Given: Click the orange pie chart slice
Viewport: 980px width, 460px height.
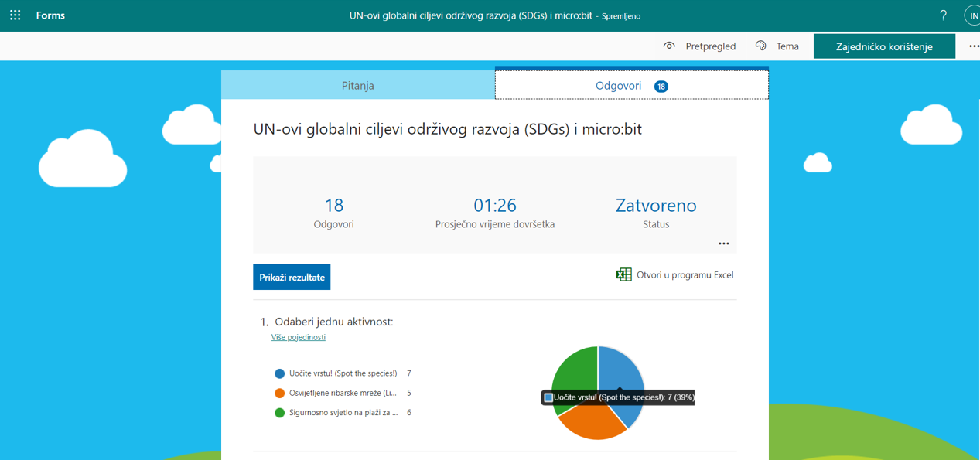Looking at the screenshot, I should tap(592, 422).
